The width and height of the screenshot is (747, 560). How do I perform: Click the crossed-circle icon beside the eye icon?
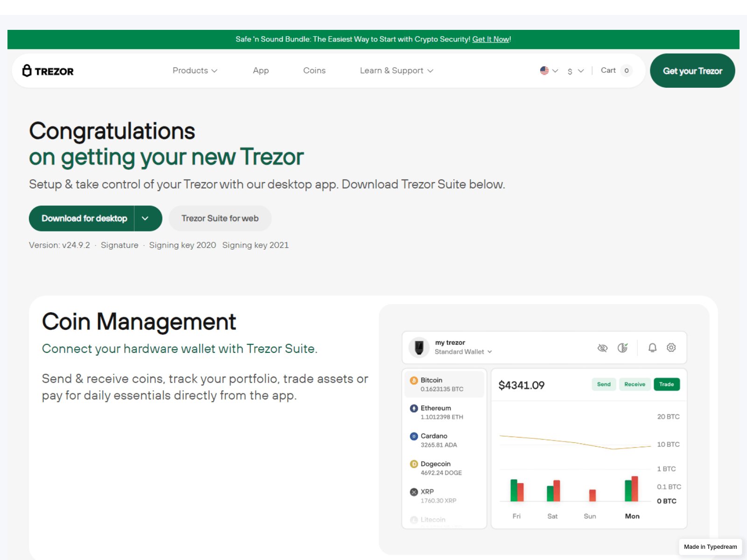click(x=622, y=348)
